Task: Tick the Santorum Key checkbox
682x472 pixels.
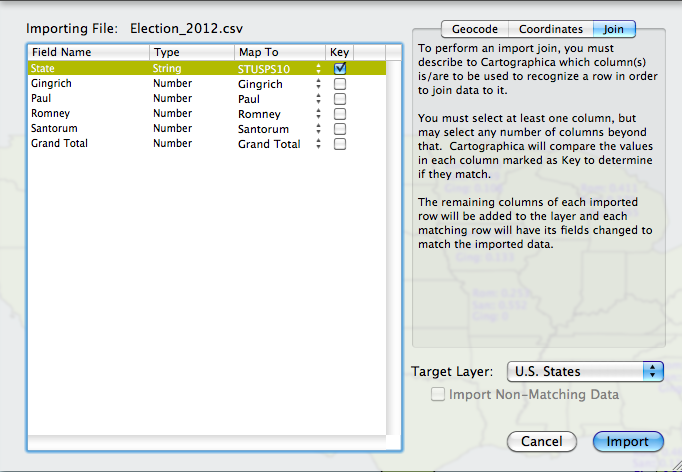Action: point(340,129)
